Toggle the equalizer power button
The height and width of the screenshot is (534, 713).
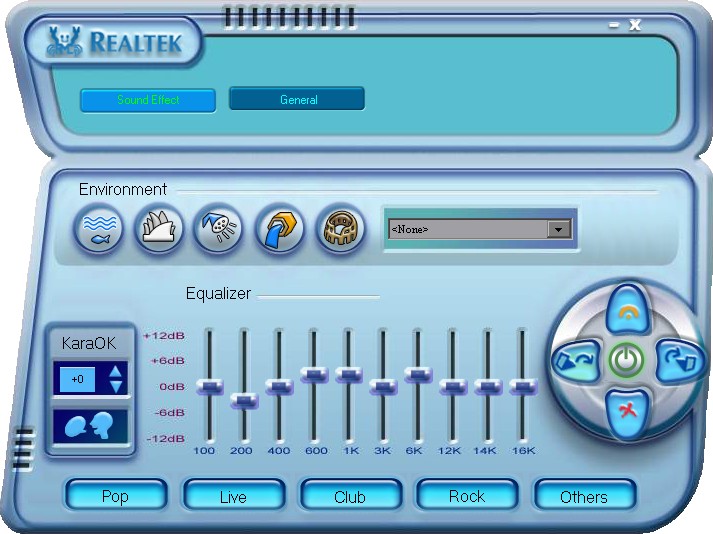(627, 360)
